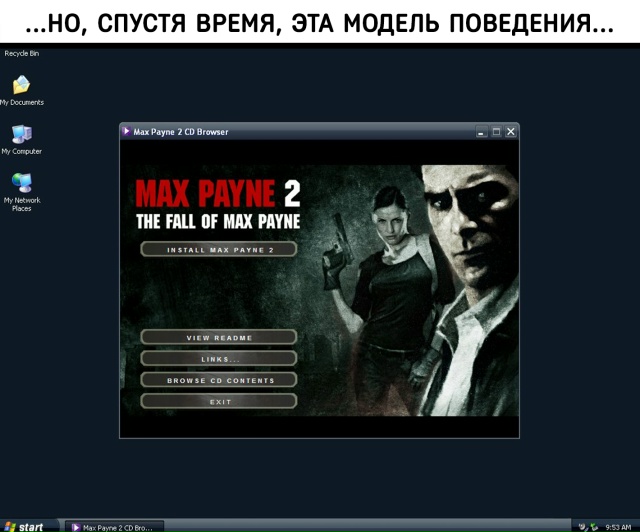Click the first system tray icon
Viewport: 640px width, 532px height.
(582, 526)
